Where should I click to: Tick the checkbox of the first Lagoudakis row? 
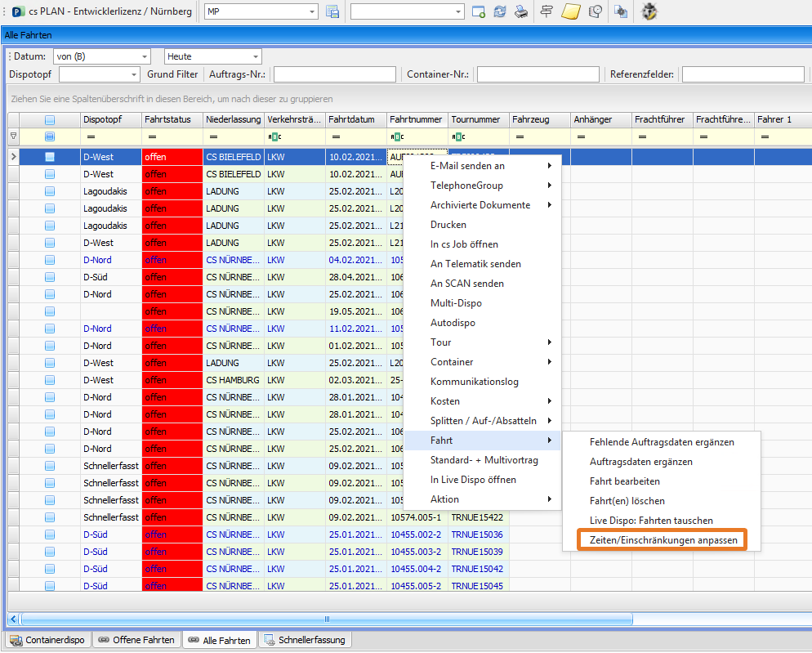point(50,190)
